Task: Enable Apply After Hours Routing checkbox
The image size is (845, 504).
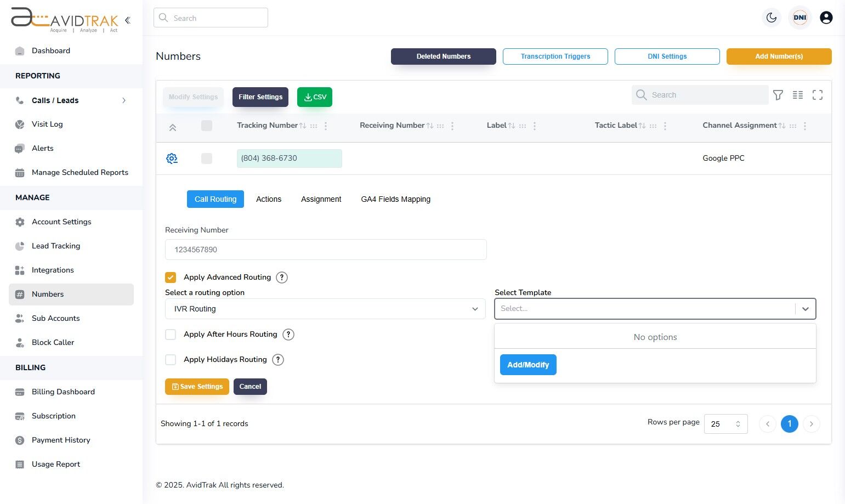Action: 171,335
